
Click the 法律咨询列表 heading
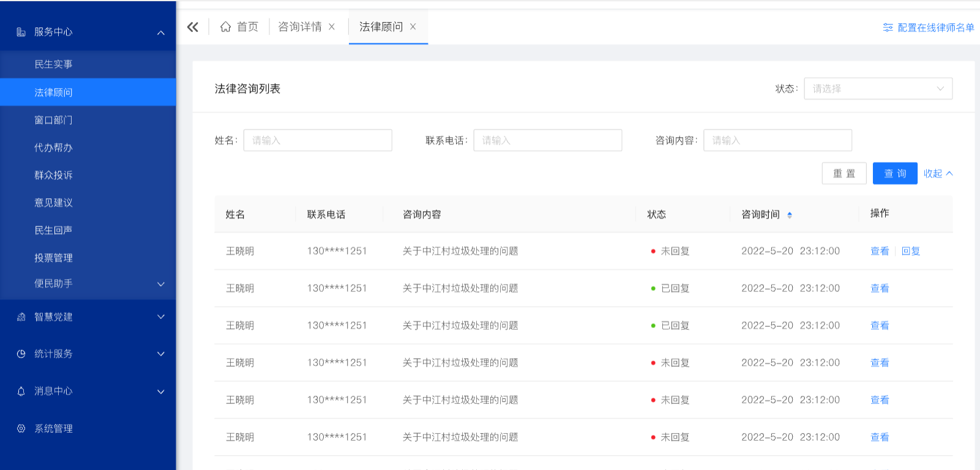click(x=247, y=89)
